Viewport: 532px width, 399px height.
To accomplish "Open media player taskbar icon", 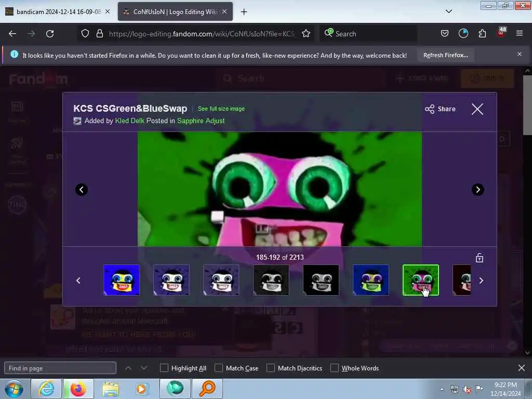I will click(x=142, y=389).
